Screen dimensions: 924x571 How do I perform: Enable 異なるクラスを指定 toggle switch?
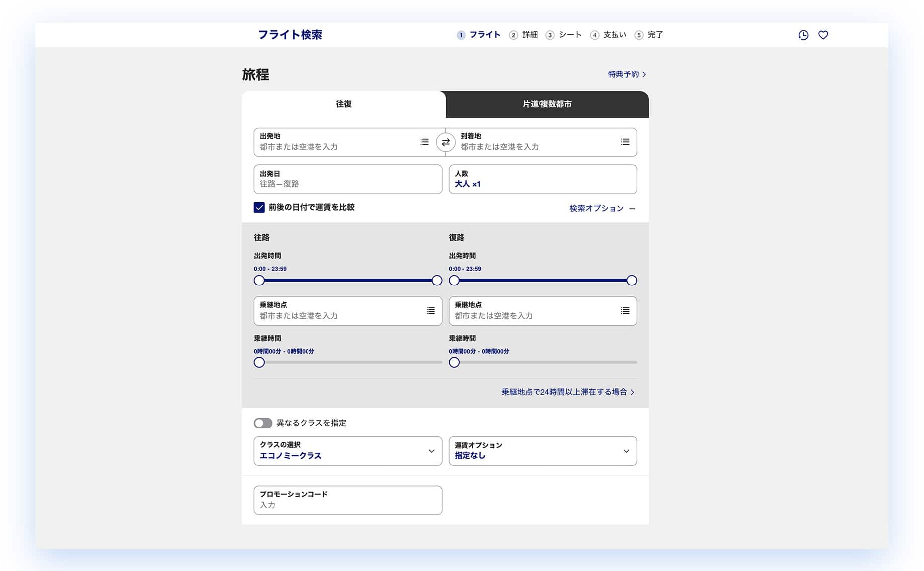[263, 423]
